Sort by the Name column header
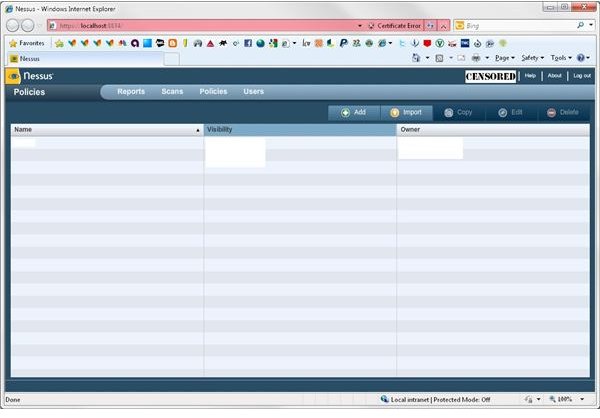The image size is (600, 418). pyautogui.click(x=107, y=130)
